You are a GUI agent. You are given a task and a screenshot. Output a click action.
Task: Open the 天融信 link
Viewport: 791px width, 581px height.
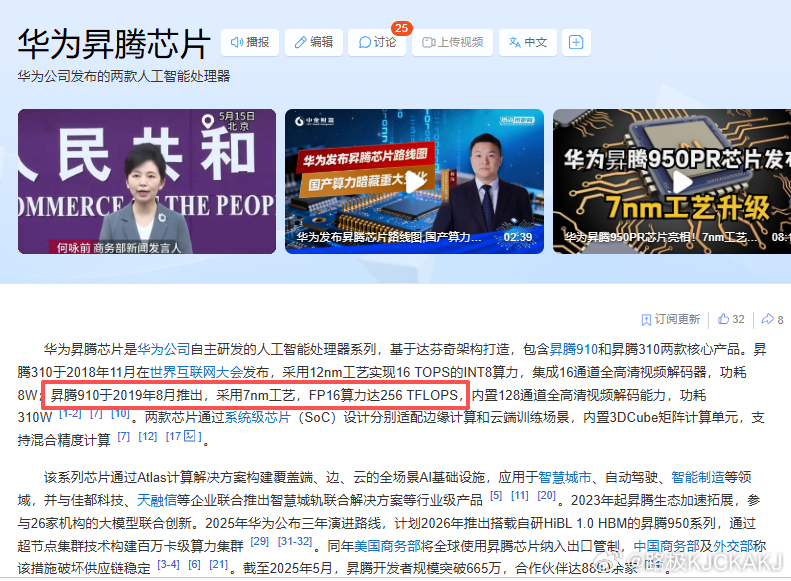pyautogui.click(x=157, y=500)
